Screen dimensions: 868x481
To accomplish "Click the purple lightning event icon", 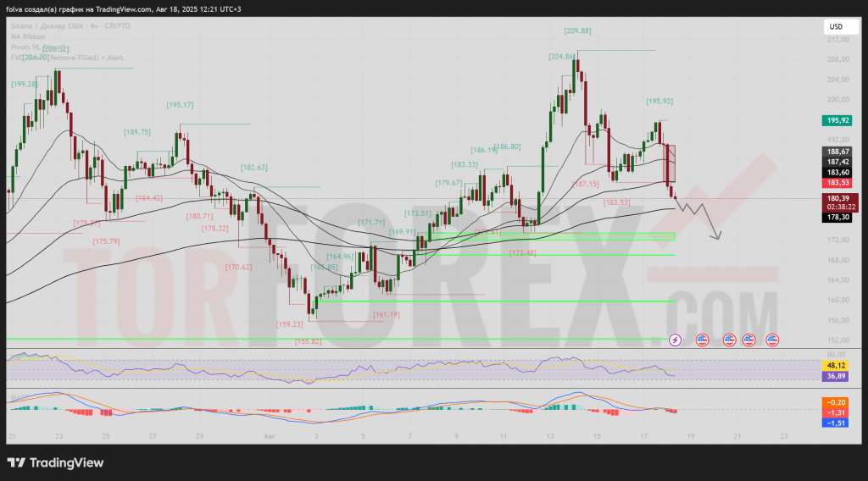I will pos(675,340).
